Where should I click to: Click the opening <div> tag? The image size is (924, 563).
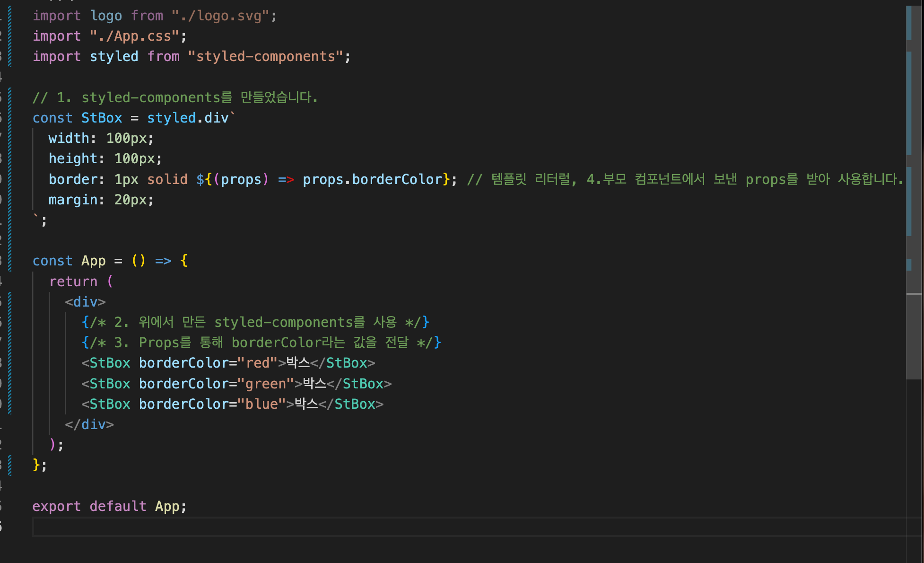pyautogui.click(x=85, y=302)
